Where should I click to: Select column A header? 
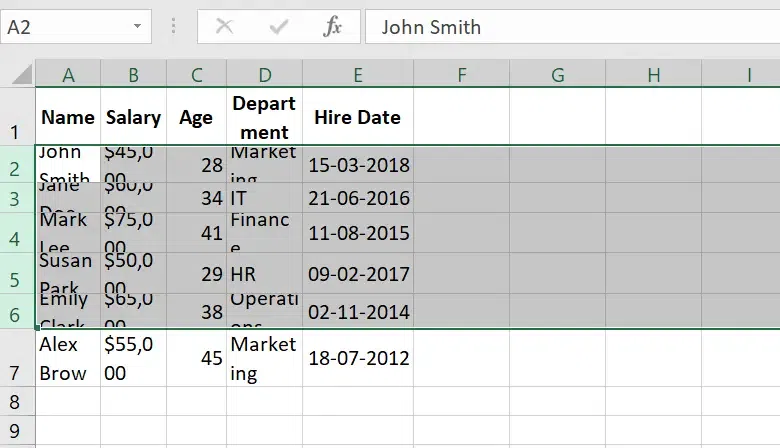click(x=68, y=75)
